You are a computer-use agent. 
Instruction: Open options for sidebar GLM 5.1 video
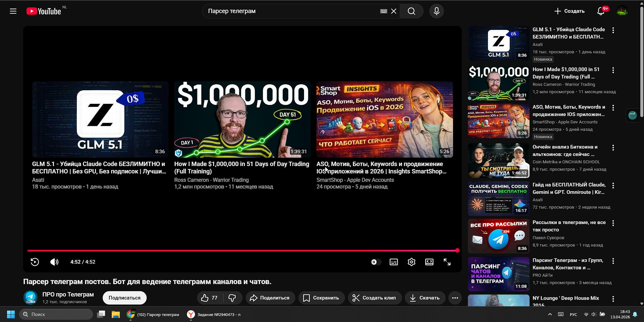tap(613, 30)
